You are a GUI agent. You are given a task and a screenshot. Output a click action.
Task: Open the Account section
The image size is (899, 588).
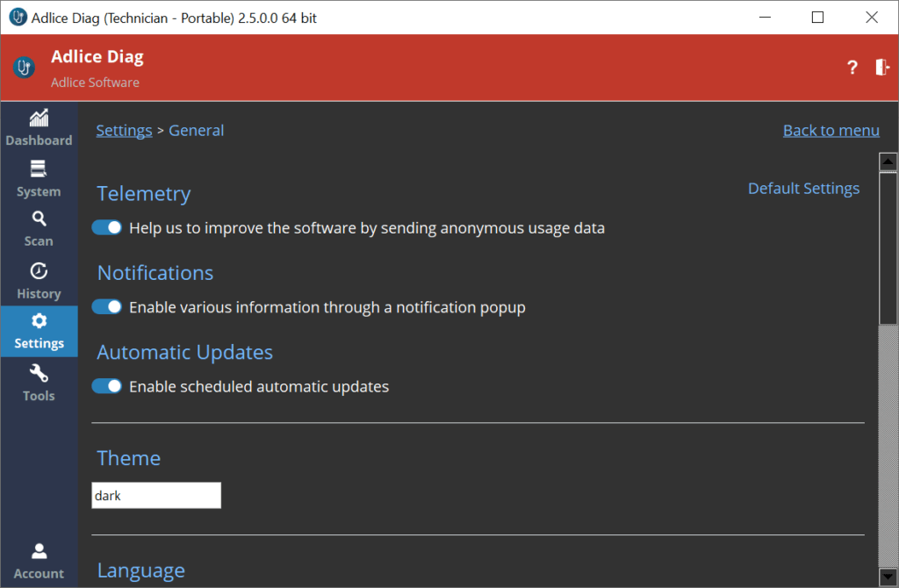[39, 562]
